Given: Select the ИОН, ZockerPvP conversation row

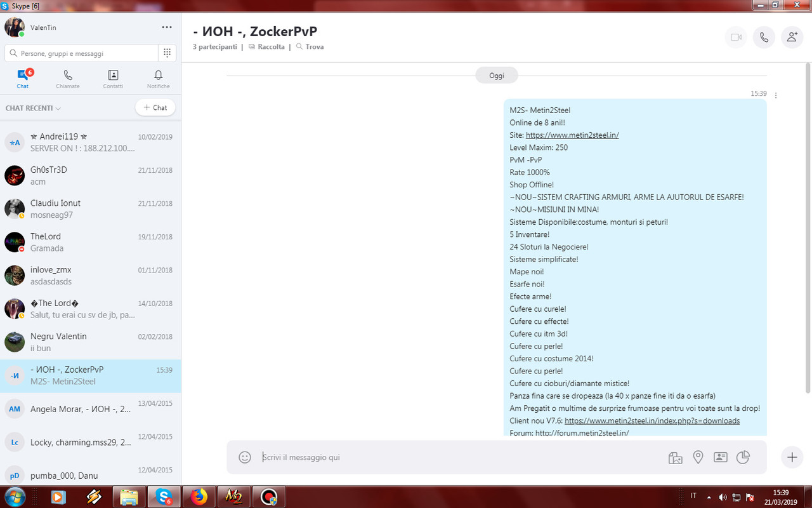Looking at the screenshot, I should click(x=90, y=375).
